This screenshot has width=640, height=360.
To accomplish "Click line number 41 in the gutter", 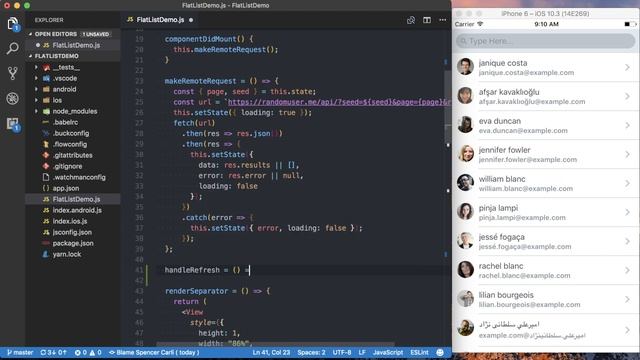I will [139, 270].
